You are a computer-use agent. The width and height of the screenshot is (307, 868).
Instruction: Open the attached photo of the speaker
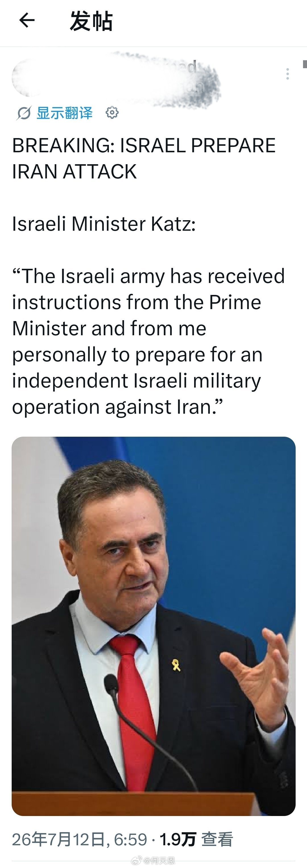point(154,626)
